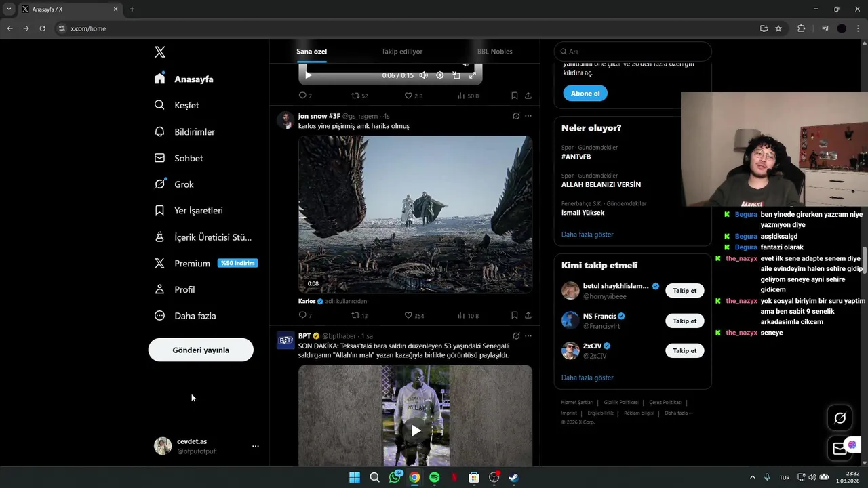Show more under Kimi takip etmeli
868x488 pixels.
pos(587,378)
